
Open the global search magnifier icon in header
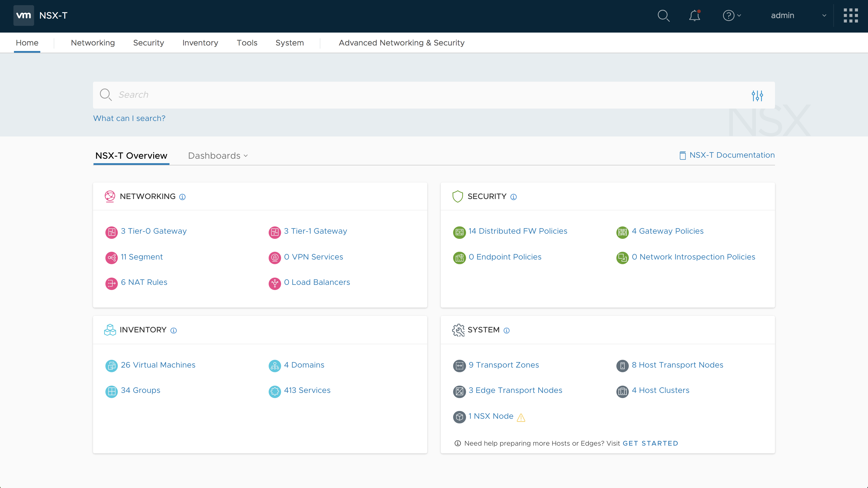[x=663, y=16]
